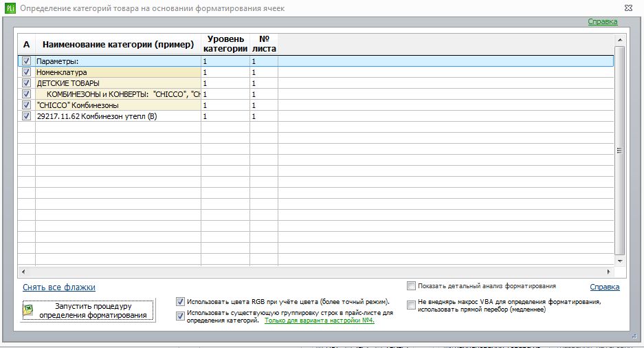Uncheck the checkbox for Номенклатура row

pyautogui.click(x=26, y=72)
